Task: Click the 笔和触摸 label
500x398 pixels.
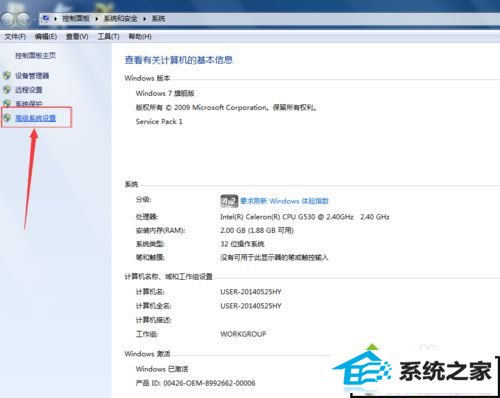Action: [x=150, y=257]
